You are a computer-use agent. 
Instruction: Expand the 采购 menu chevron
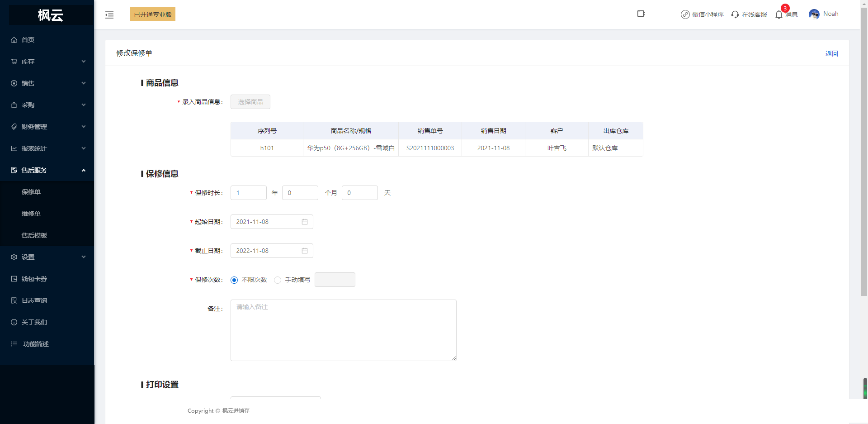84,105
